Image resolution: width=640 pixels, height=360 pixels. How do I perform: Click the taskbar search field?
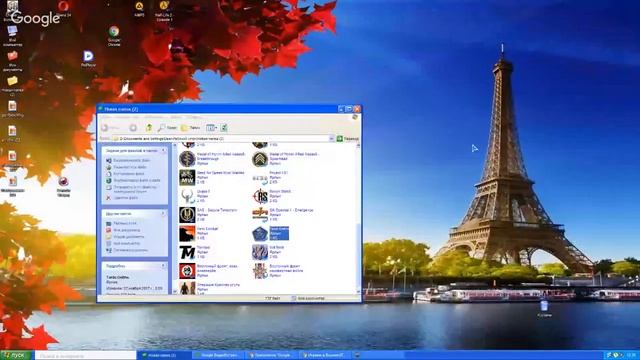(x=85, y=356)
